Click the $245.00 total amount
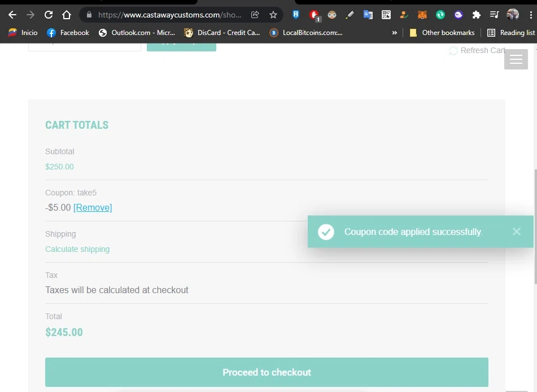The image size is (537, 392). tap(64, 332)
